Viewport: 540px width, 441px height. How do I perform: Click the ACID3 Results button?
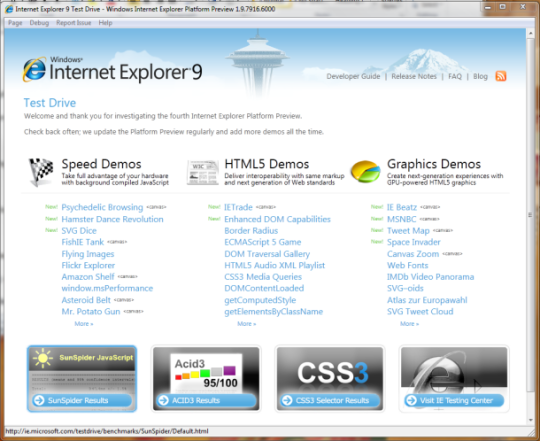pyautogui.click(x=206, y=400)
